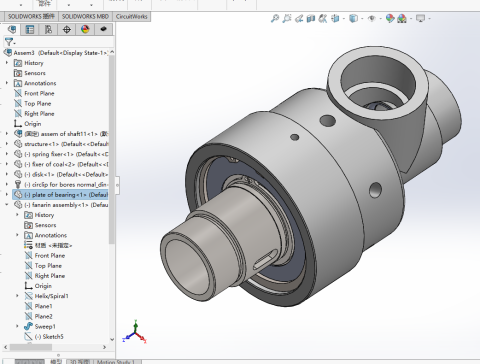Open the Hide/Show Items dropdown arrow

[380, 19]
